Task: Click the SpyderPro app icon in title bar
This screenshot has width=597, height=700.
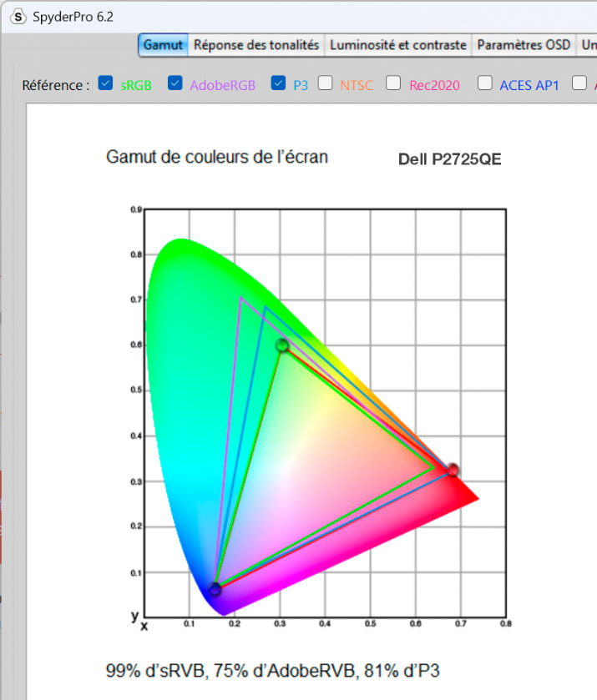Action: coord(18,16)
